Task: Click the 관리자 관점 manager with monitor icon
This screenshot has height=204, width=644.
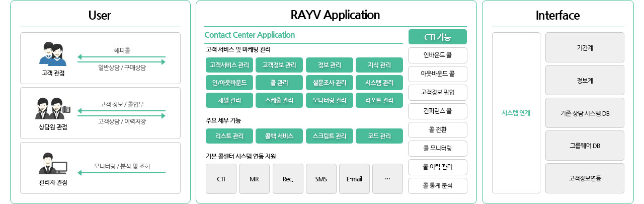Action: [x=53, y=164]
